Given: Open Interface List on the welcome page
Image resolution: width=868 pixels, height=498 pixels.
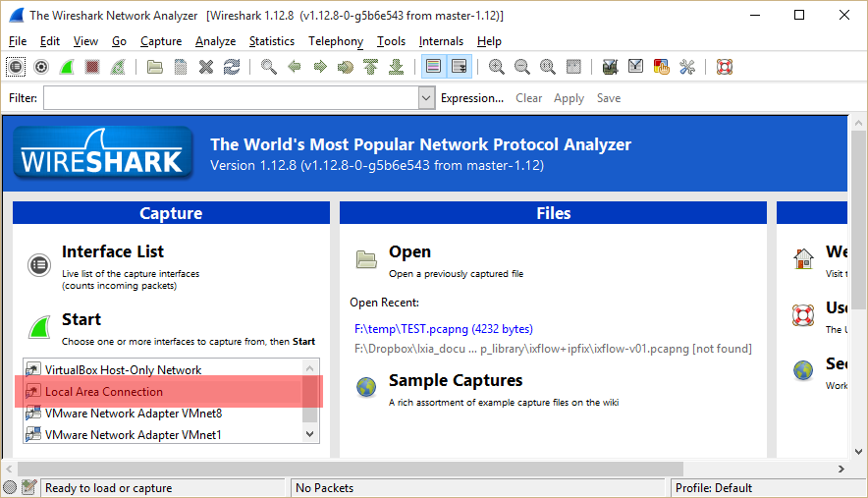Looking at the screenshot, I should [113, 251].
